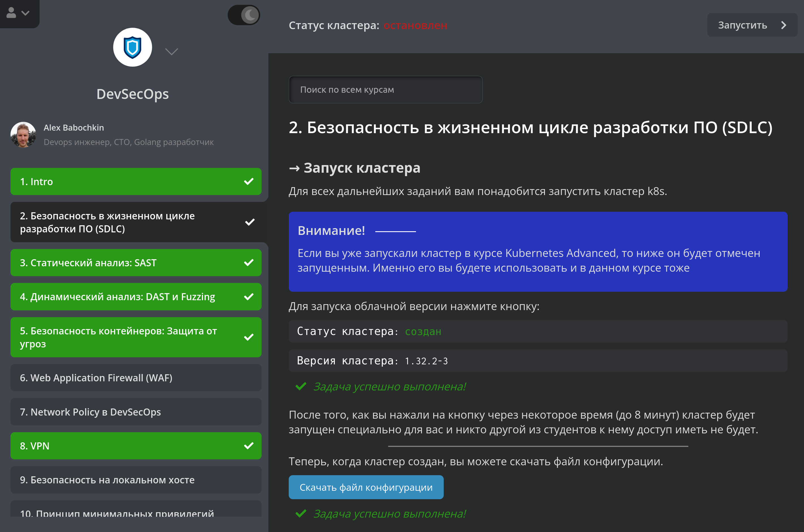Click checkmark on Безопасность контейнеров lesson
The height and width of the screenshot is (532, 804).
pyautogui.click(x=249, y=337)
